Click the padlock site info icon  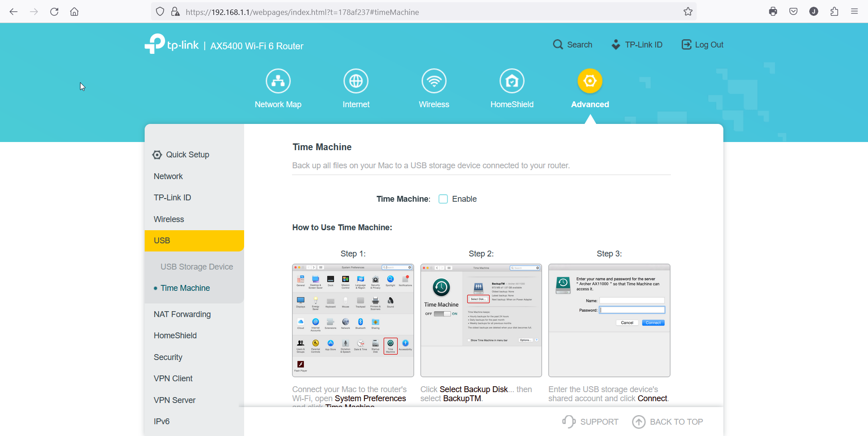point(175,12)
